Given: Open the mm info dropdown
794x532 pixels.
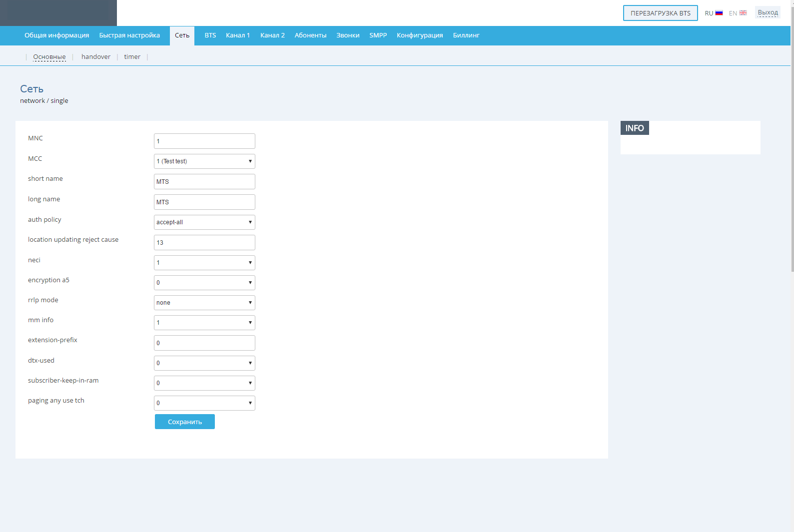Looking at the screenshot, I should [x=204, y=323].
